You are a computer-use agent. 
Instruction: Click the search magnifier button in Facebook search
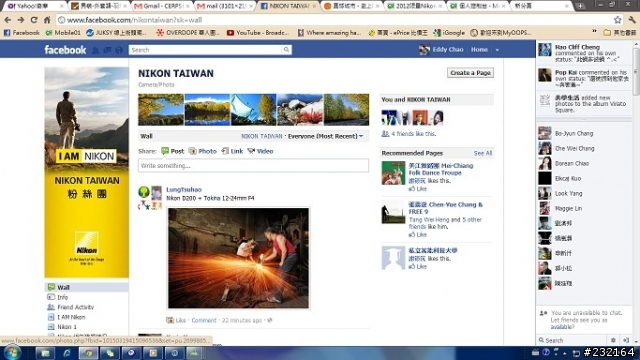tap(287, 50)
